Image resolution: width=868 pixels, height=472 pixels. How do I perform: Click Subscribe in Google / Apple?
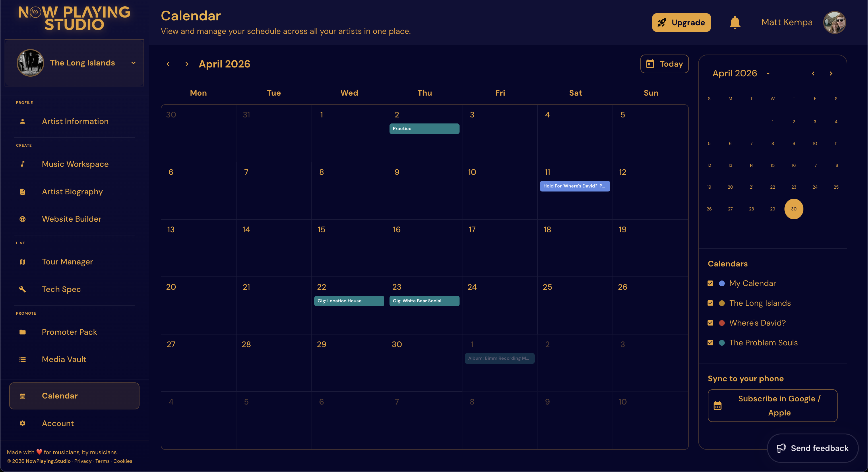[772, 406]
